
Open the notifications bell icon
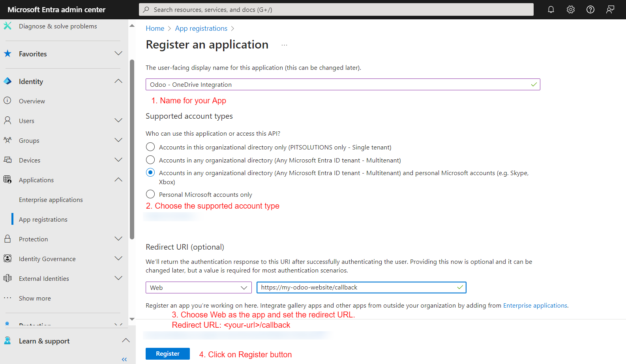[x=551, y=9]
